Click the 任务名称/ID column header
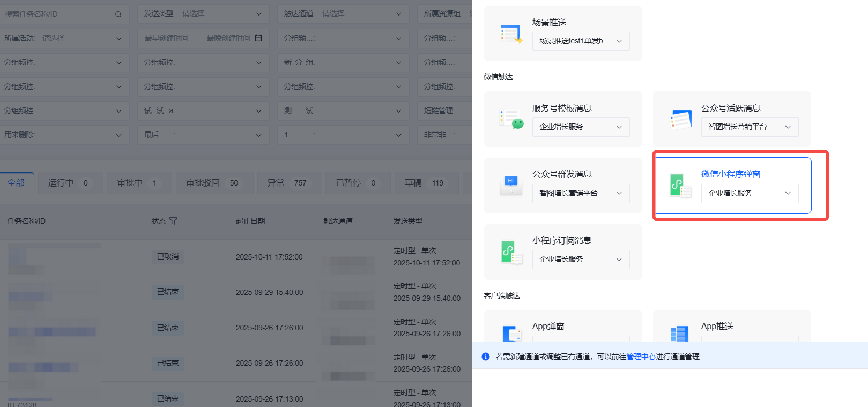The width and height of the screenshot is (868, 407). [26, 221]
